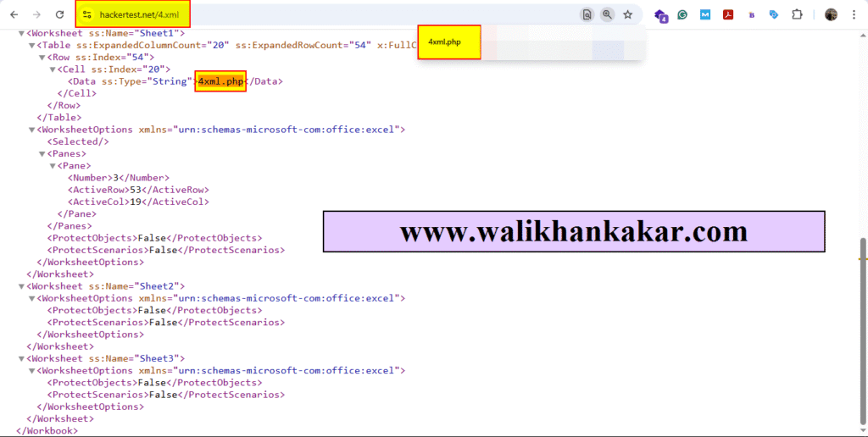Click the scrollbar down arrow
This screenshot has width=868, height=437.
pyautogui.click(x=863, y=430)
